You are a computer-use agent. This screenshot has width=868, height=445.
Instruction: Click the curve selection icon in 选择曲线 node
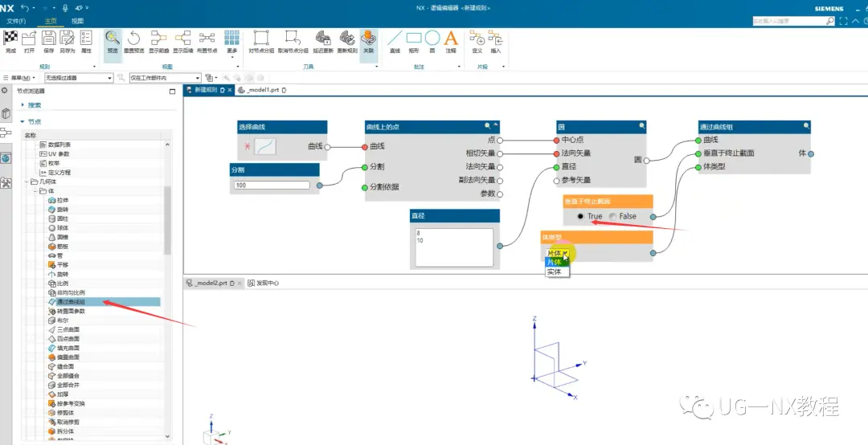pyautogui.click(x=265, y=146)
